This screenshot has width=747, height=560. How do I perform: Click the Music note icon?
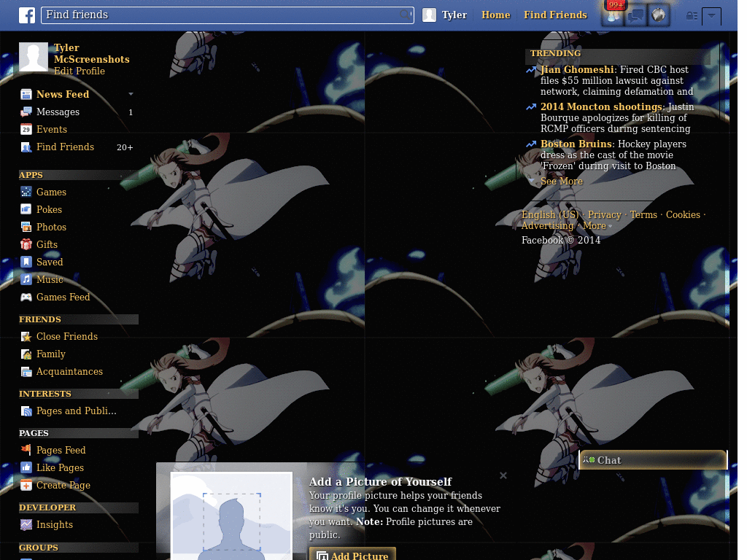click(x=26, y=279)
